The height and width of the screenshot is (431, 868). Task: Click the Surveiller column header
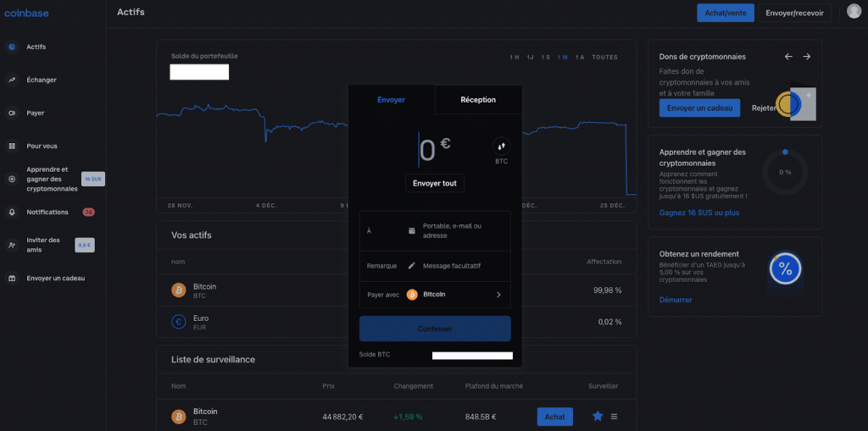point(604,386)
